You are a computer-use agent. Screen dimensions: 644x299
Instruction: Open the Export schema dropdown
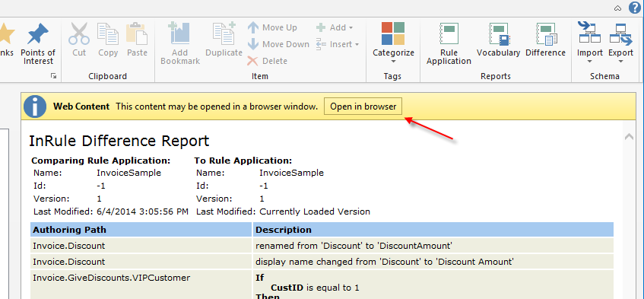[x=620, y=43]
